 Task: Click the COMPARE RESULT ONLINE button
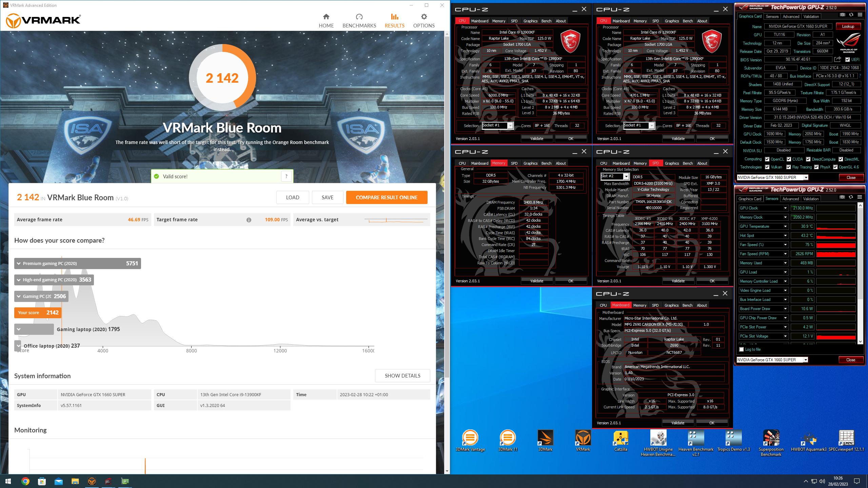387,198
